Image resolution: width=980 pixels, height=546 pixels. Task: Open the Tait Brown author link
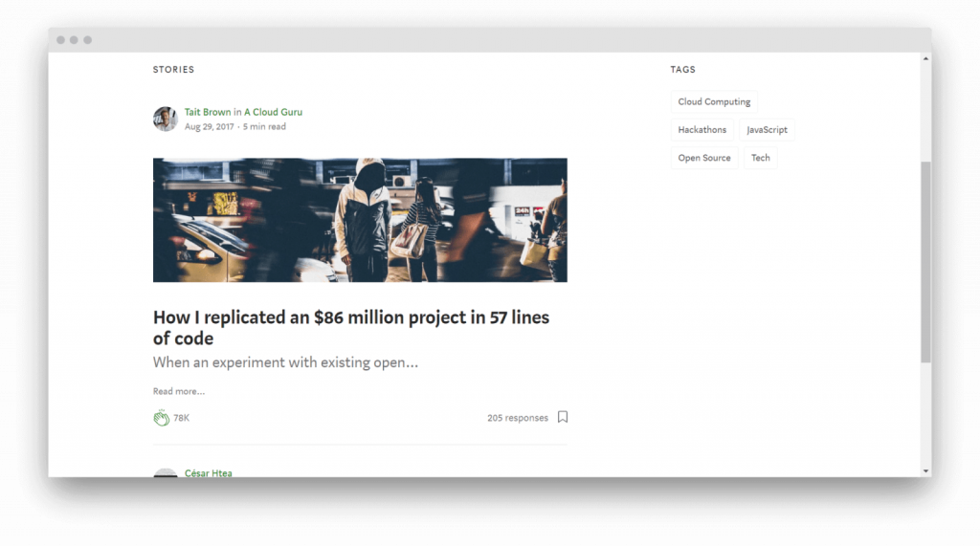pos(208,112)
